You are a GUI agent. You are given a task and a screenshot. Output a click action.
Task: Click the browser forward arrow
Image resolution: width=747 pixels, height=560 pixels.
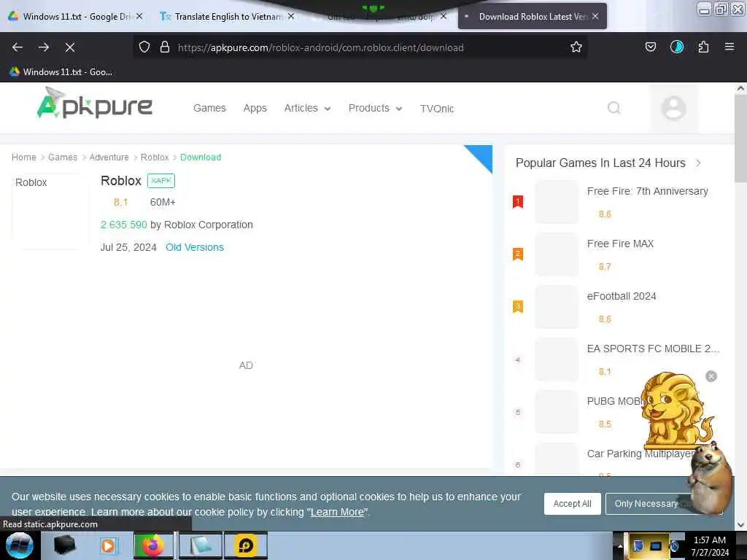tap(43, 47)
